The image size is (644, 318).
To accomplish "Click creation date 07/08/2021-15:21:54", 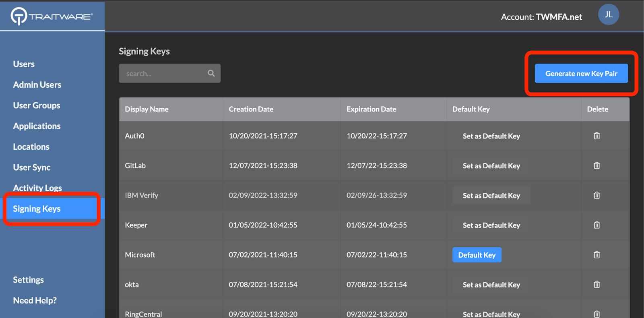I will point(263,285).
